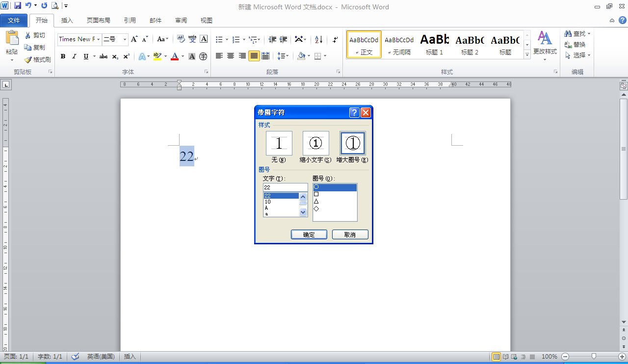Click the Italic formatting icon
628x364 pixels.
(74, 56)
